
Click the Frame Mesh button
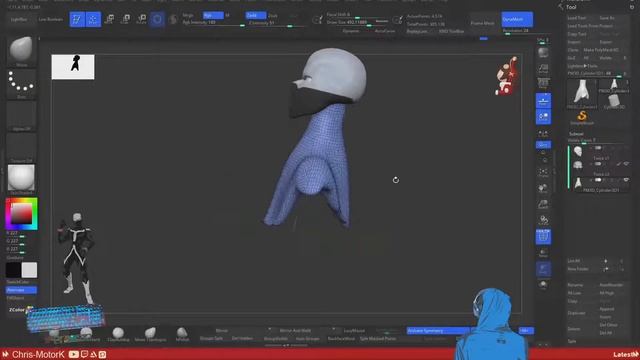tap(482, 23)
